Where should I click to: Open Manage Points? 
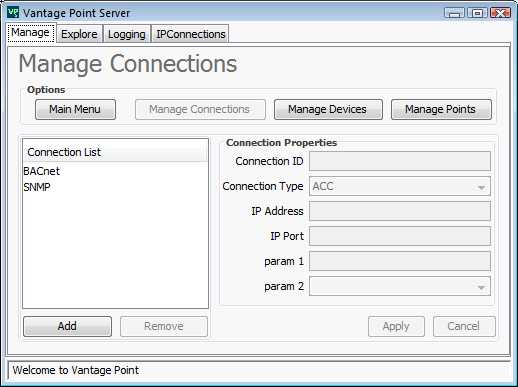click(x=441, y=109)
